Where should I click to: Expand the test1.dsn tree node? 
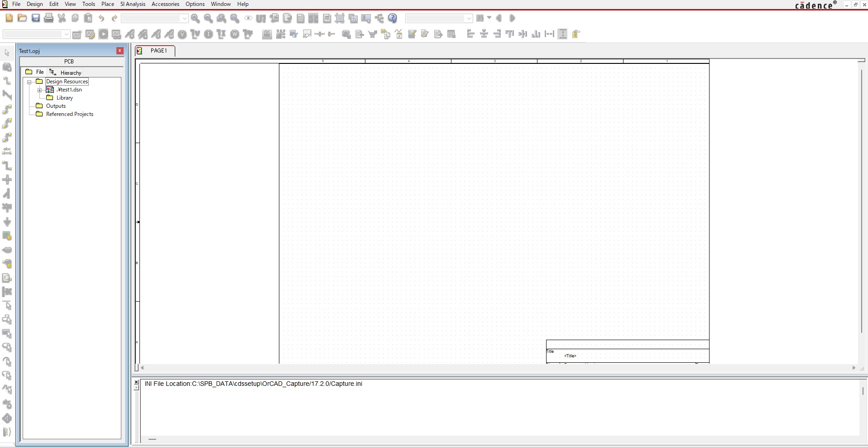[40, 90]
